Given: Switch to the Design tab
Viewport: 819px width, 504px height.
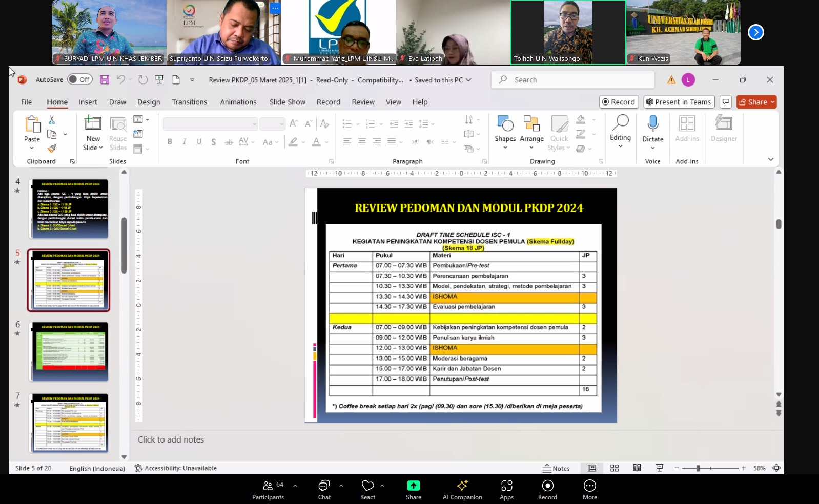Looking at the screenshot, I should pos(149,102).
